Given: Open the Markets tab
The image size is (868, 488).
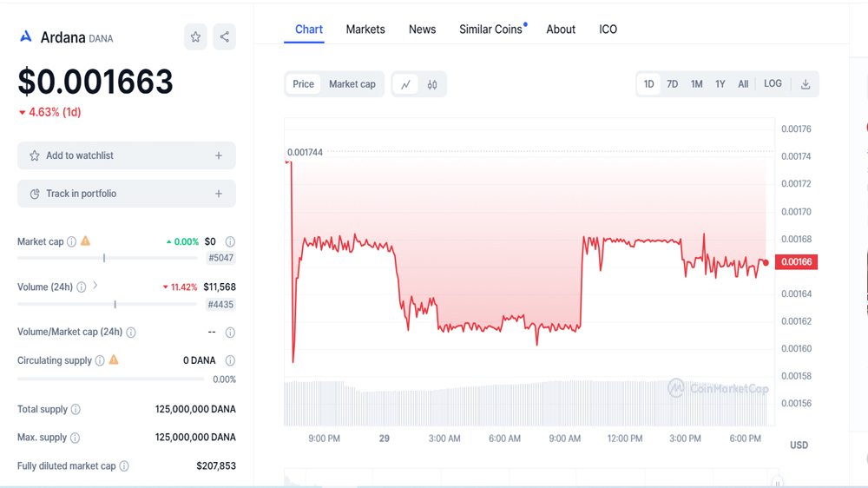Looking at the screenshot, I should (365, 30).
